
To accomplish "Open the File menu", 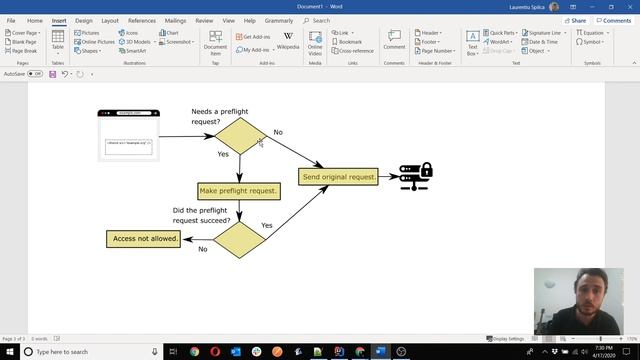I will (x=11, y=20).
